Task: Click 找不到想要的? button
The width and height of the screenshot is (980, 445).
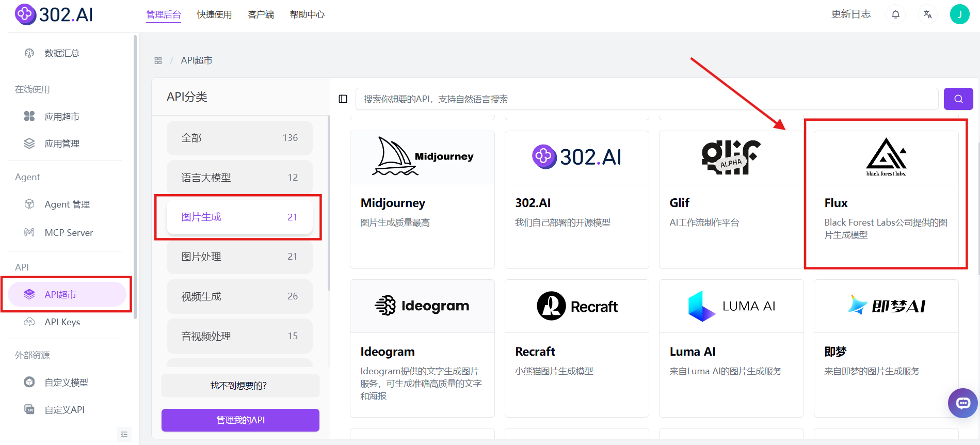Action: coord(240,386)
